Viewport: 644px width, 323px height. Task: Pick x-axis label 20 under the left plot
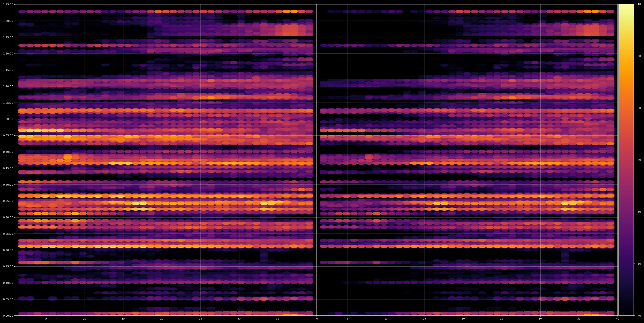click(x=162, y=319)
